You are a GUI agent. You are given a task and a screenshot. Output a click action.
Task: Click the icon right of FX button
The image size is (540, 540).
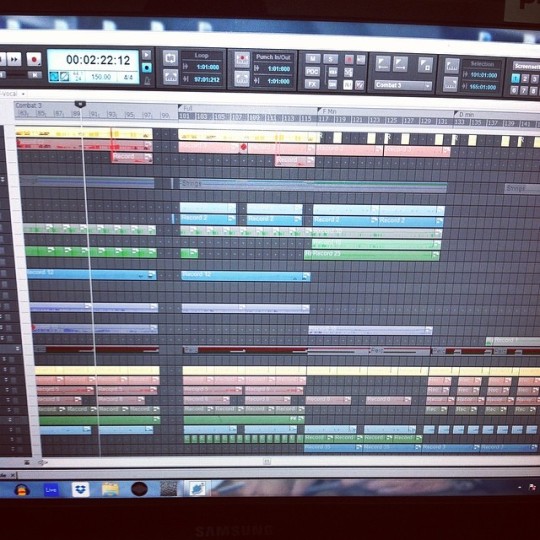point(333,84)
